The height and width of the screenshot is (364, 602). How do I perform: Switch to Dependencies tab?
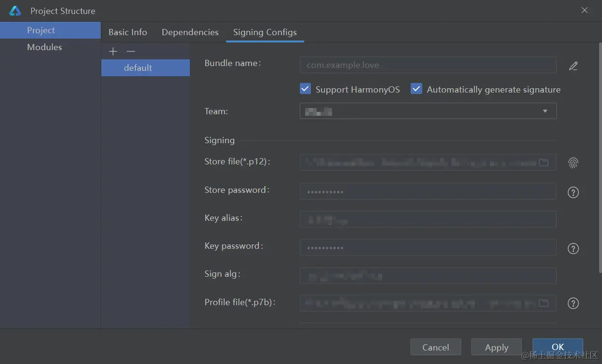click(190, 32)
